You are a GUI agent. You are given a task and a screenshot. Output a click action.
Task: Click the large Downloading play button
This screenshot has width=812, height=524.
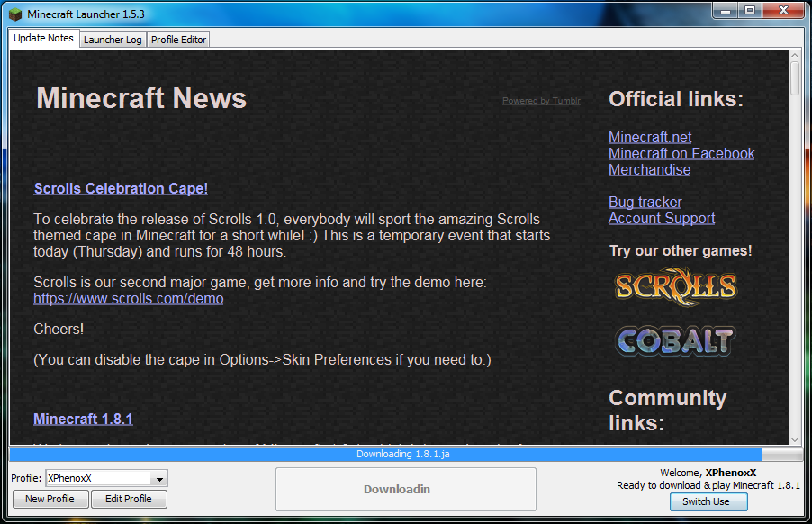coord(405,489)
